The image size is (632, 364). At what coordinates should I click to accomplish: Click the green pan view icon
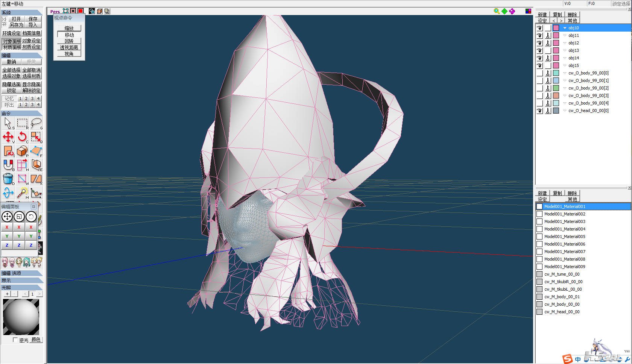click(x=504, y=11)
